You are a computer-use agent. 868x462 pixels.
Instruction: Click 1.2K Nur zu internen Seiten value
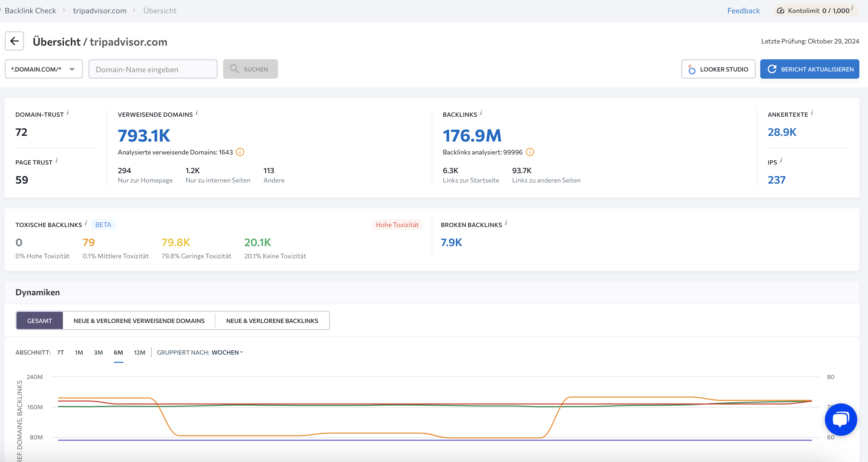tap(193, 170)
